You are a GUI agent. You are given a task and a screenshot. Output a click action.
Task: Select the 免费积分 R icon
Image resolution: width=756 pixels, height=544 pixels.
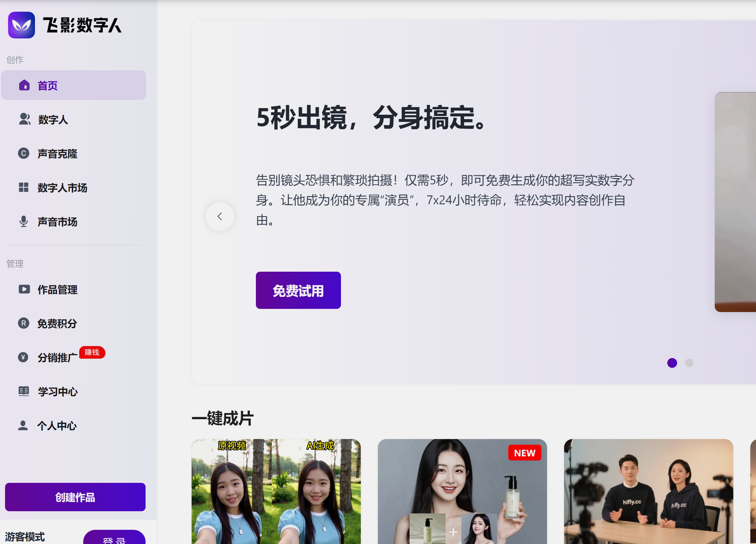coord(24,323)
